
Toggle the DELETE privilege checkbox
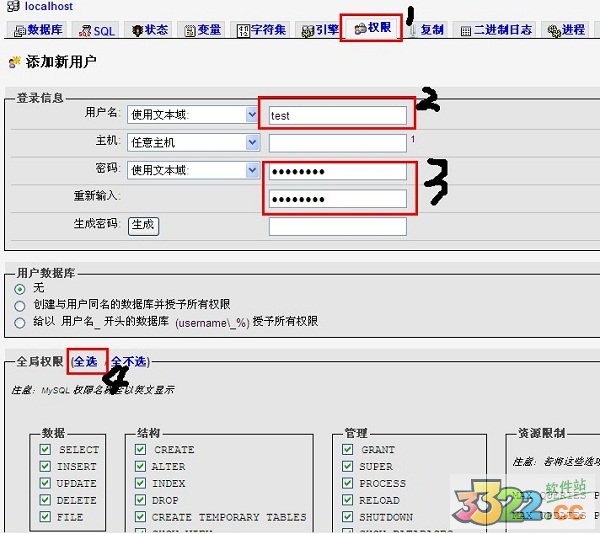[x=45, y=500]
